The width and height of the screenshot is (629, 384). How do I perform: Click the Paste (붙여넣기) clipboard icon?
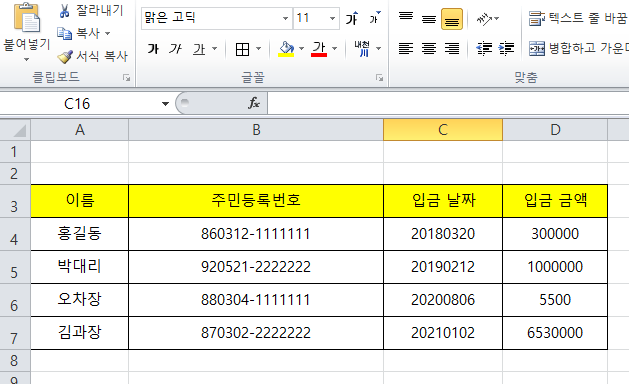click(x=27, y=17)
